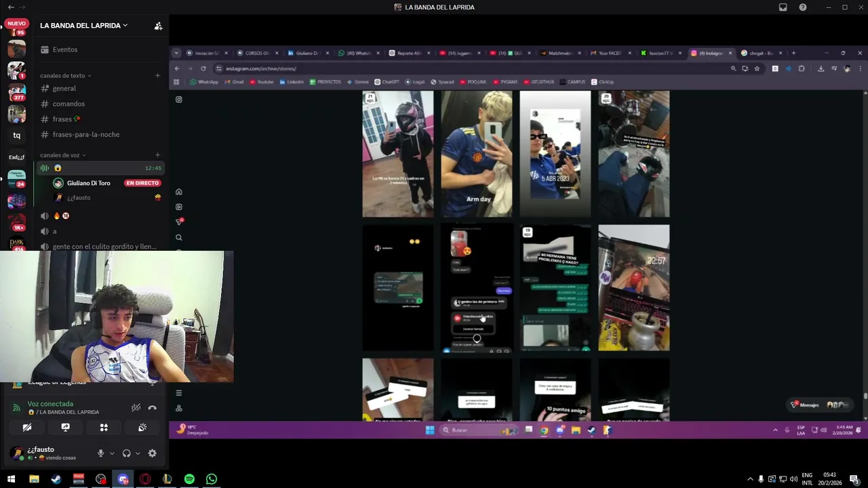Click Giuliano's live stream video
868x488 pixels.
(x=519, y=242)
